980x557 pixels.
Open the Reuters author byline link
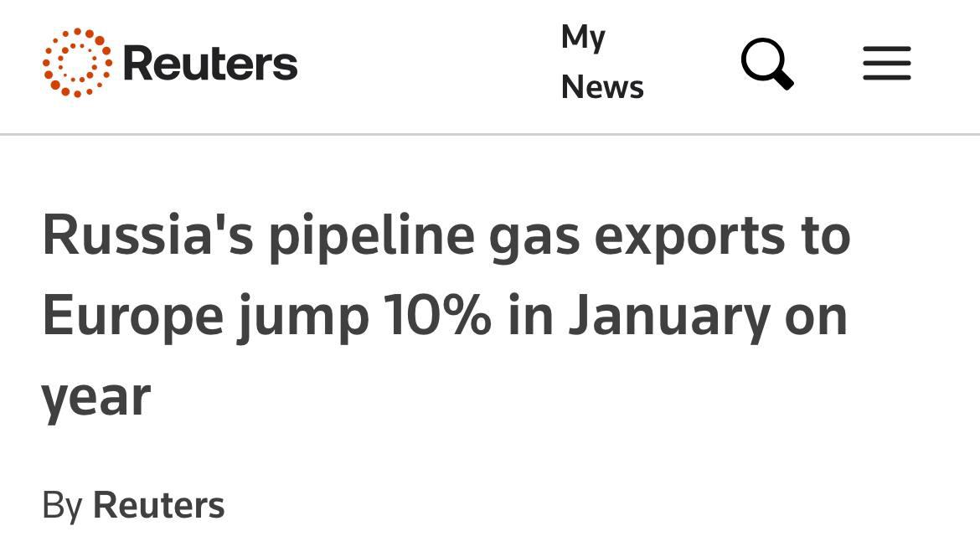(x=158, y=505)
